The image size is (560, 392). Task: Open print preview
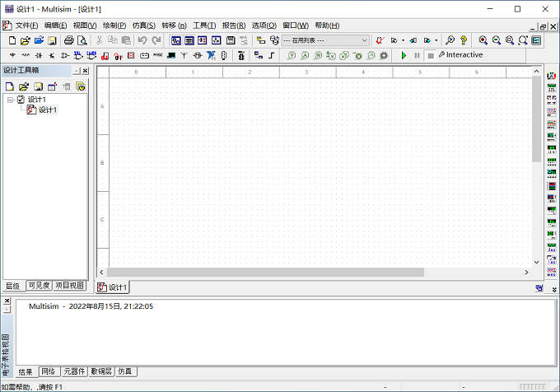tap(82, 40)
